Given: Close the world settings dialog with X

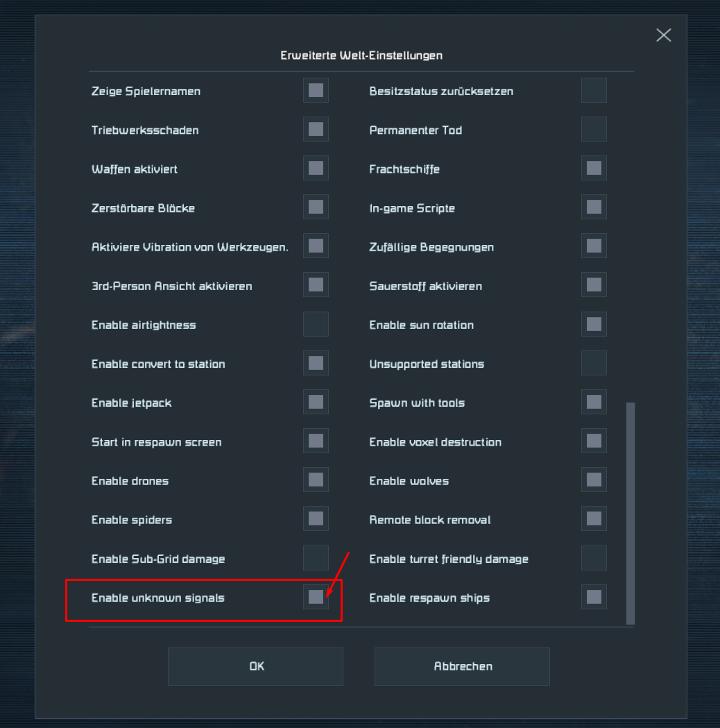Looking at the screenshot, I should point(664,35).
